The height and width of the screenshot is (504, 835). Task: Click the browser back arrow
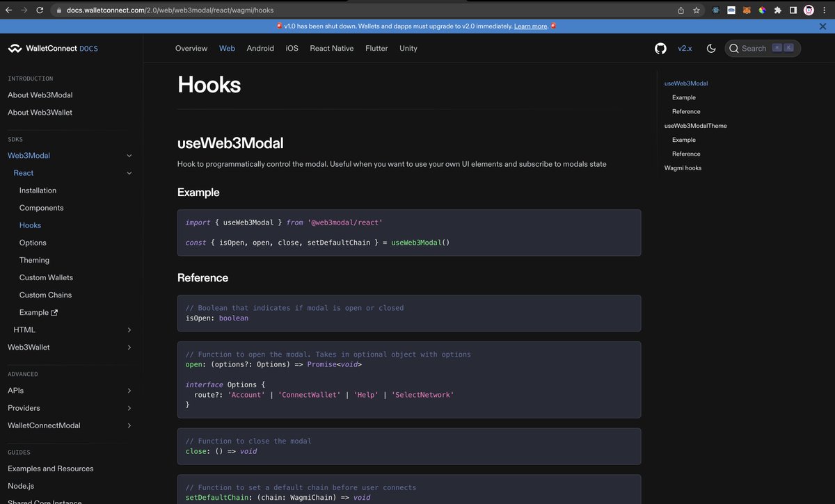click(8, 10)
